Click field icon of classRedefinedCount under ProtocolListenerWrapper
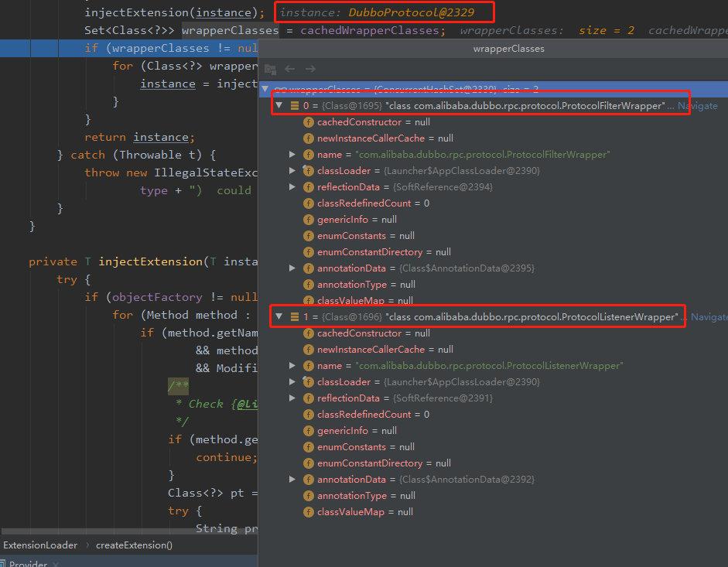 pos(308,415)
